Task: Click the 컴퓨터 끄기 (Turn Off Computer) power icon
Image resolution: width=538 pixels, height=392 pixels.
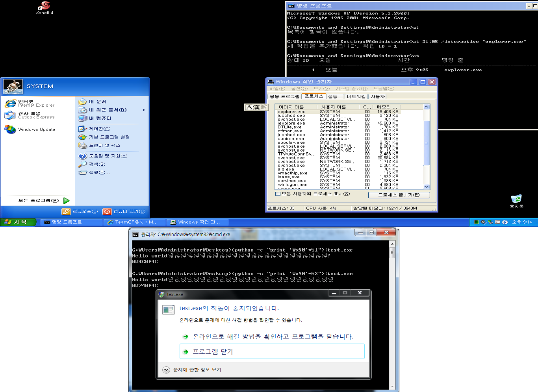Action: click(107, 211)
